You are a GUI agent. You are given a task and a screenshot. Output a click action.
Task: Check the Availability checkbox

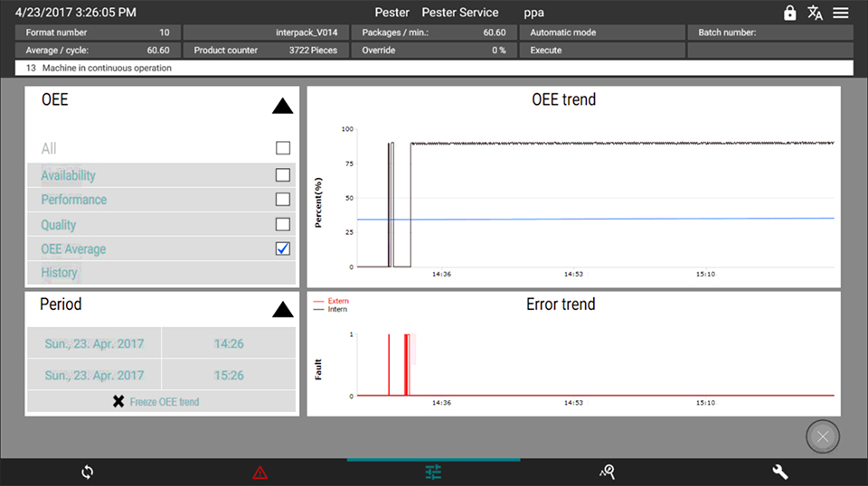pyautogui.click(x=283, y=175)
